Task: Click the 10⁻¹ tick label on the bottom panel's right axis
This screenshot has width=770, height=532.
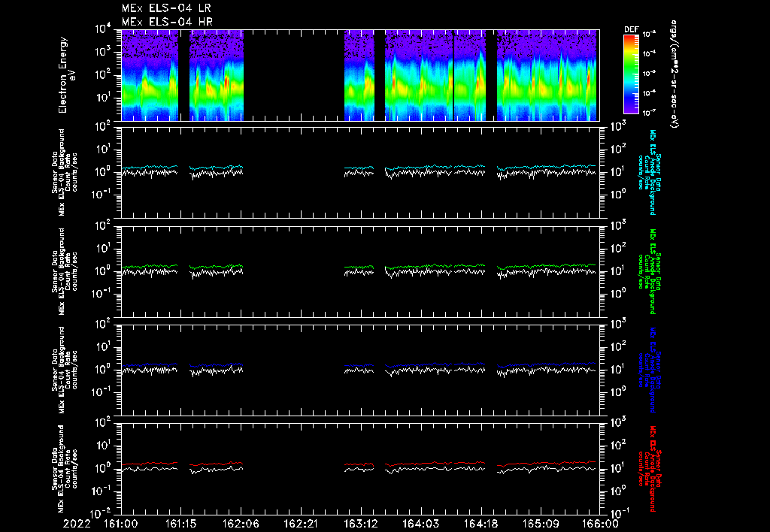Action: (619, 512)
